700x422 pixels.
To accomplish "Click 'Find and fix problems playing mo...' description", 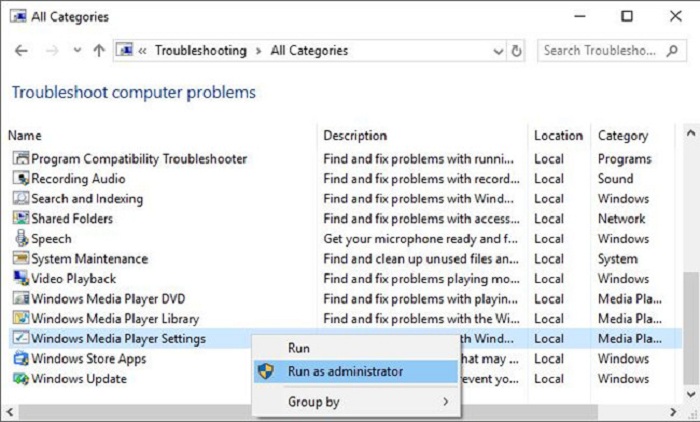I will 421,279.
